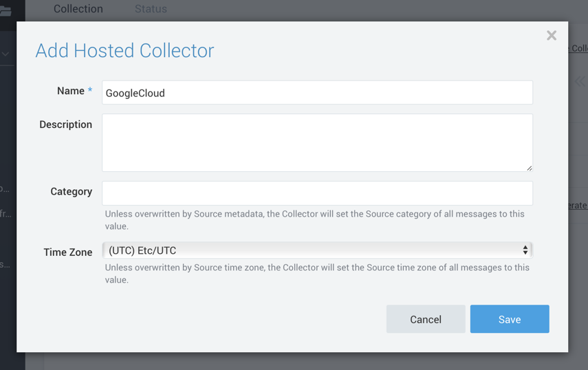
Task: Expand the chevron in the left sidebar
Action: pyautogui.click(x=6, y=54)
